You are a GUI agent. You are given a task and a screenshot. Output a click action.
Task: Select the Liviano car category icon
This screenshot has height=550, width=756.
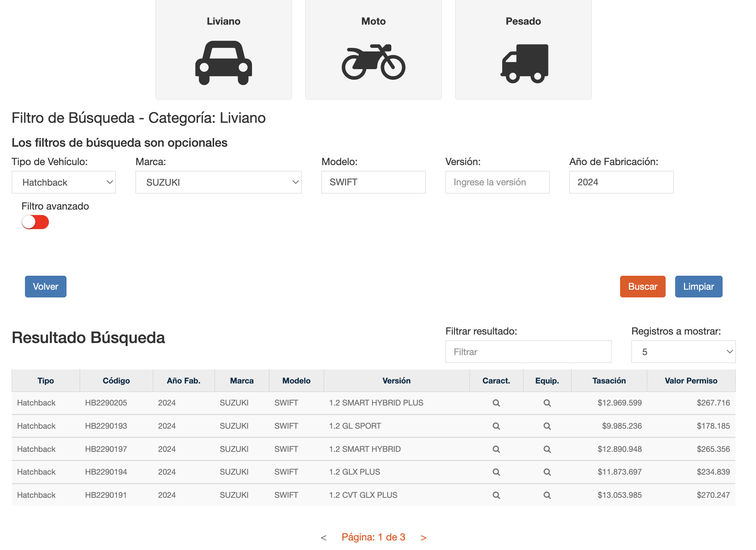click(x=223, y=63)
